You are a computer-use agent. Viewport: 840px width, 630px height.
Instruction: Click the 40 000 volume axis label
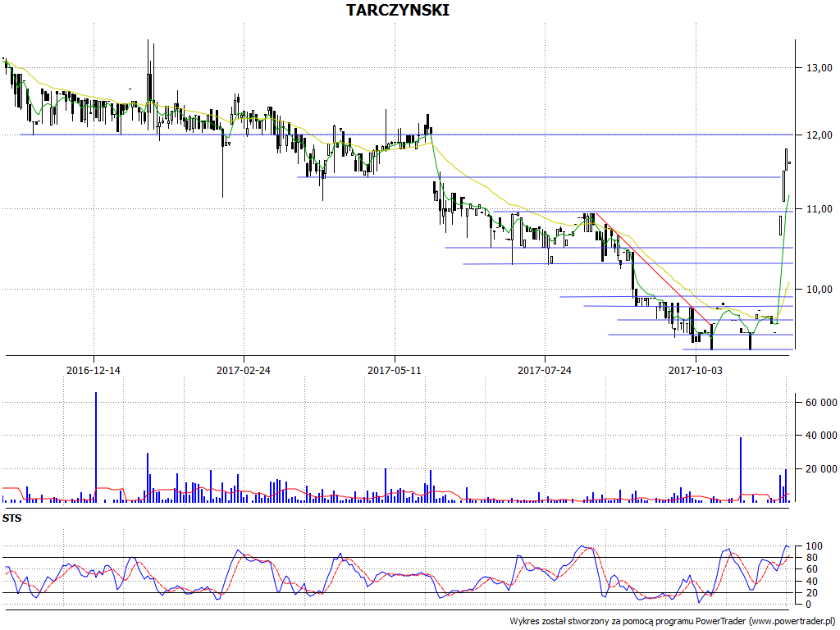pos(821,436)
